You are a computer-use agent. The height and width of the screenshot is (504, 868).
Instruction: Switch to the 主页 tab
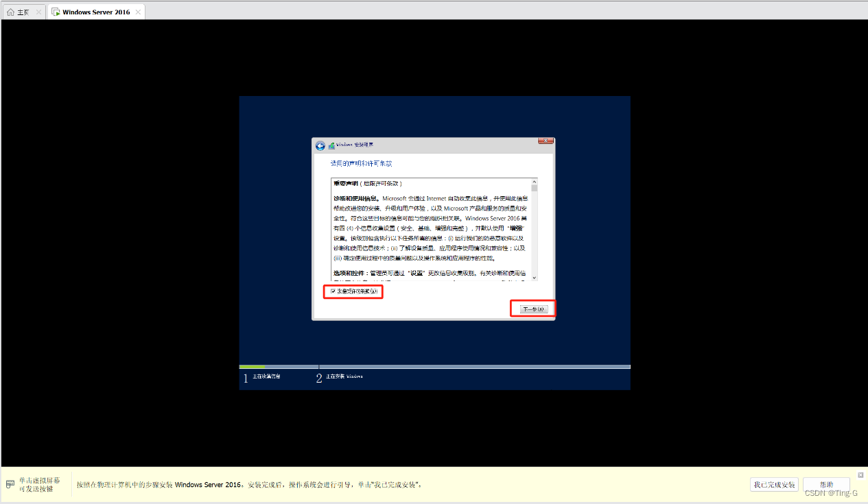(x=23, y=12)
